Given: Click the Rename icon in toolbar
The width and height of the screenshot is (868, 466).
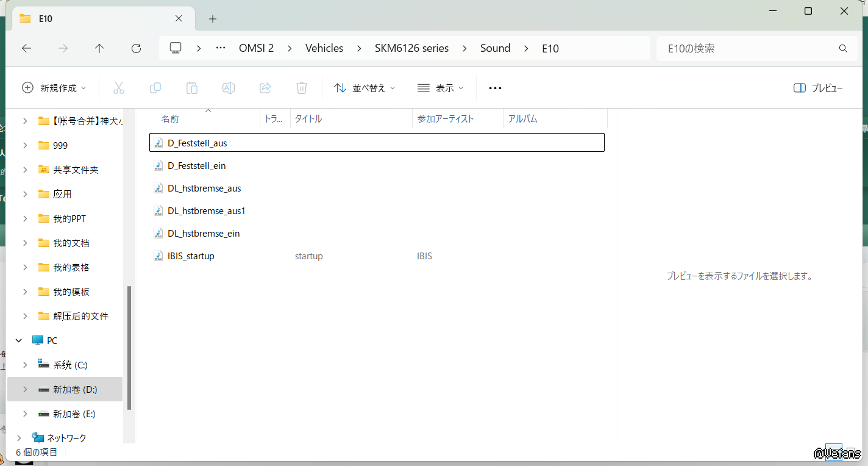Looking at the screenshot, I should [229, 88].
